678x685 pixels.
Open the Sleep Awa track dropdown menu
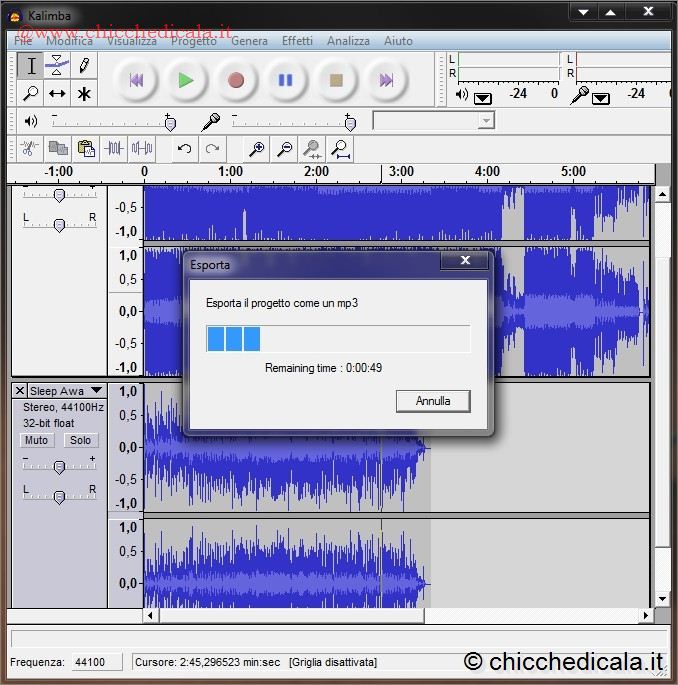point(96,391)
